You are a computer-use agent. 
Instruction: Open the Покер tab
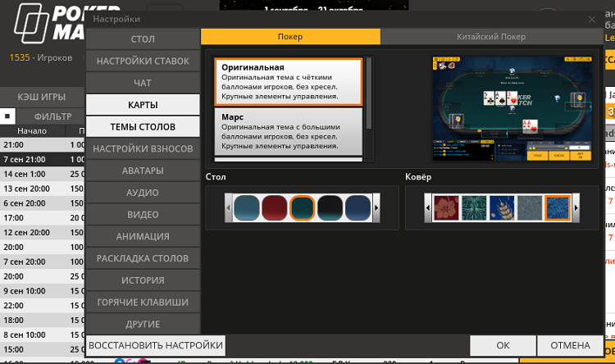click(290, 37)
